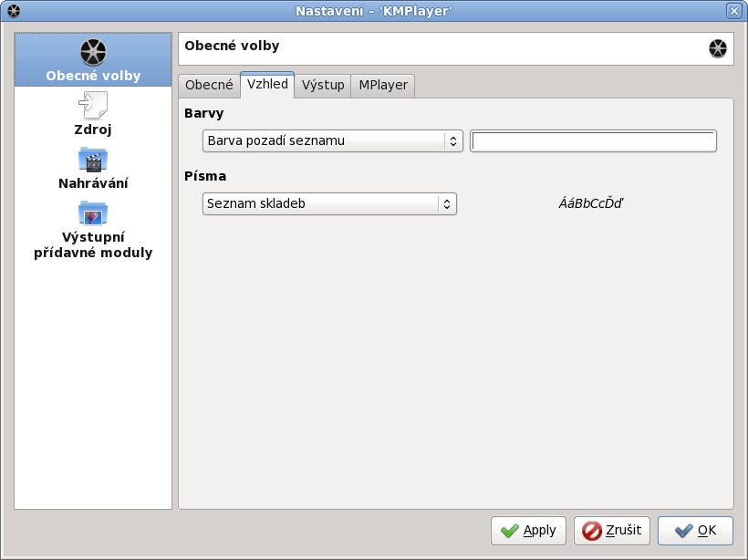This screenshot has width=748, height=560.
Task: Close the Nastavení dialog window
Action: (734, 11)
